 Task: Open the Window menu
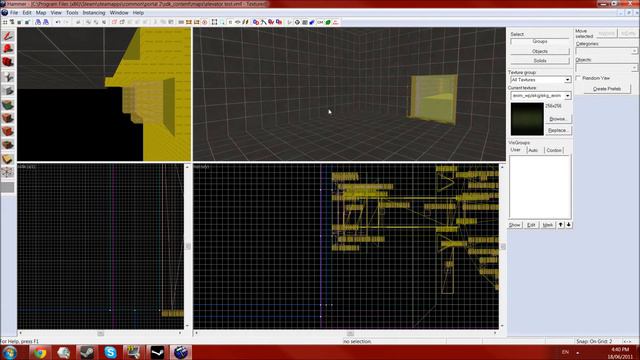(x=119, y=13)
